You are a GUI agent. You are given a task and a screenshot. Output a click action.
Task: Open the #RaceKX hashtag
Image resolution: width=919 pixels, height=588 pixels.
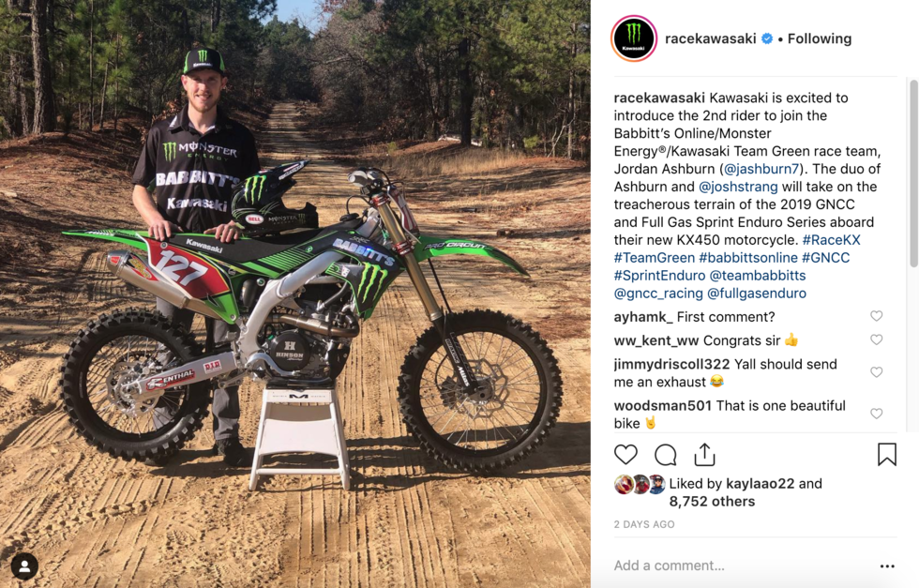tap(831, 240)
